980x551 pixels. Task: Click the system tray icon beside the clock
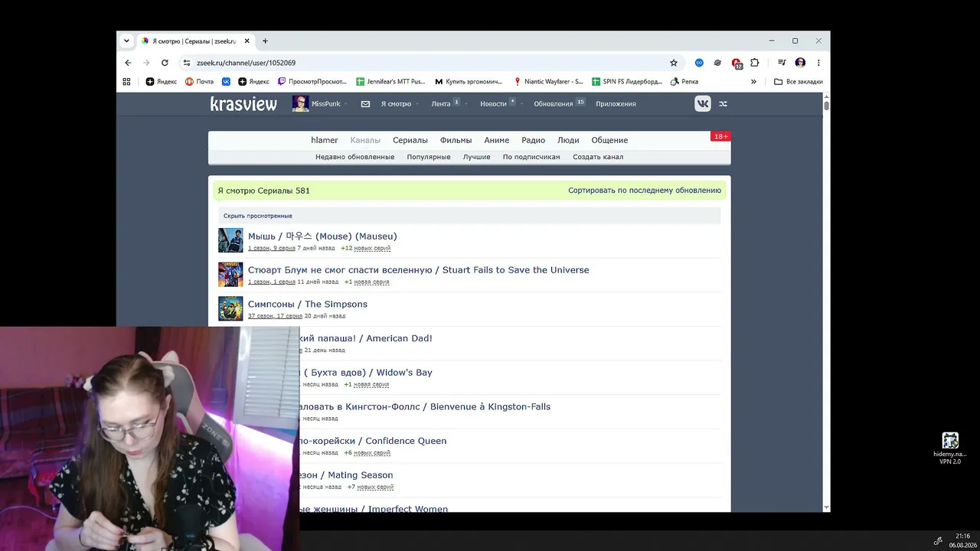tap(938, 540)
